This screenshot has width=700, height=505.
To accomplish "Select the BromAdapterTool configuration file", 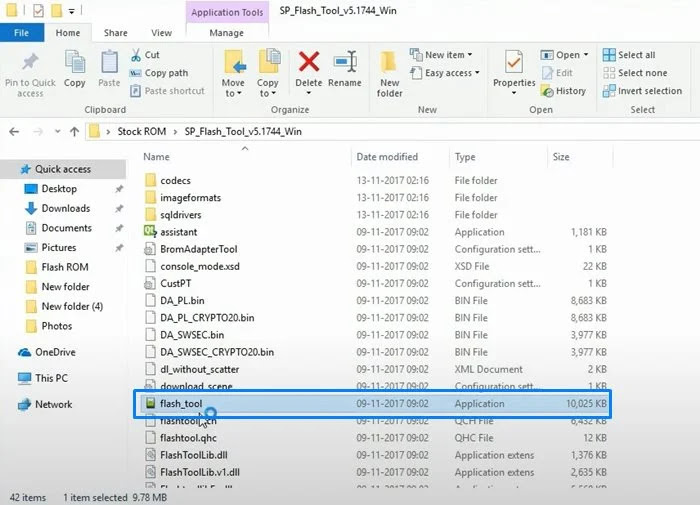I will [x=199, y=249].
